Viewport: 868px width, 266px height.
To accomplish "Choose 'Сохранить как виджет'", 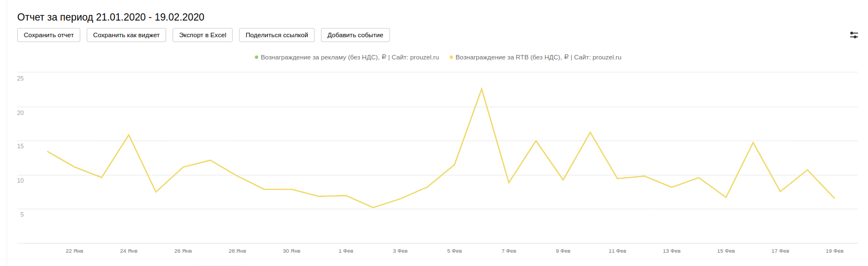I will [x=126, y=35].
